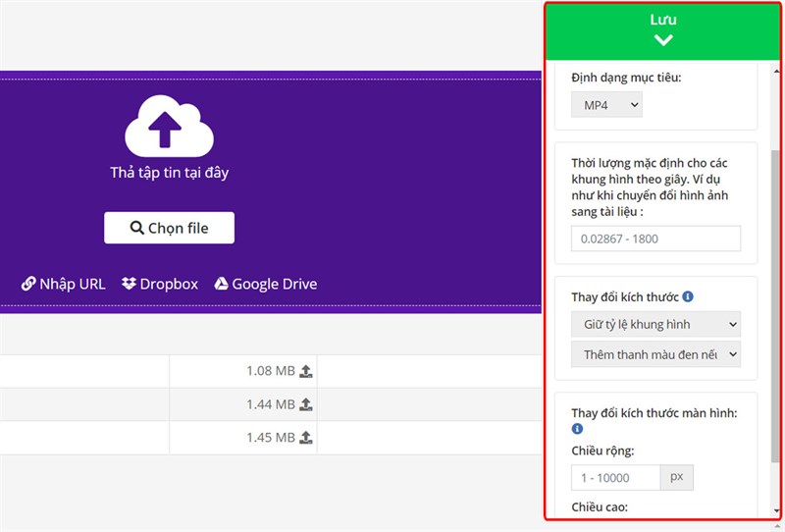
Task: Choose Google Drive as file source
Action: (x=266, y=284)
